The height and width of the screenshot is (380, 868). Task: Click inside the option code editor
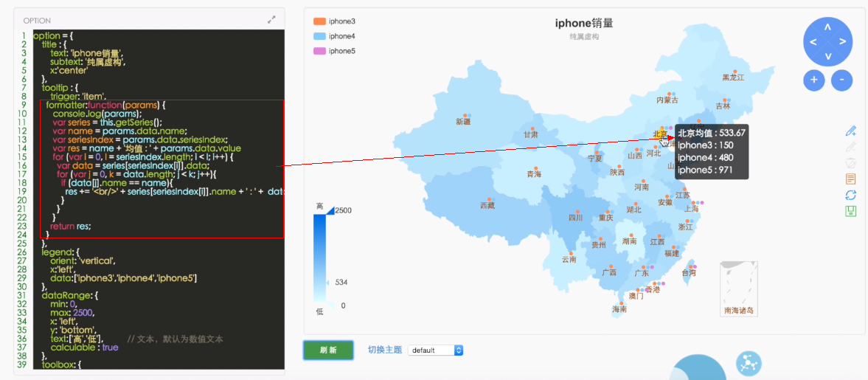159,199
